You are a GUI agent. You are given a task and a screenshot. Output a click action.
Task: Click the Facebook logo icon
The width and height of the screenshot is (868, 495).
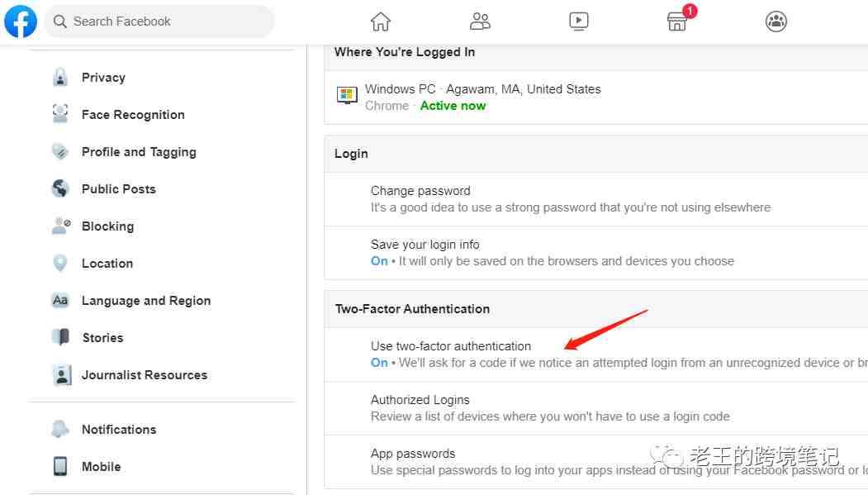click(x=21, y=21)
